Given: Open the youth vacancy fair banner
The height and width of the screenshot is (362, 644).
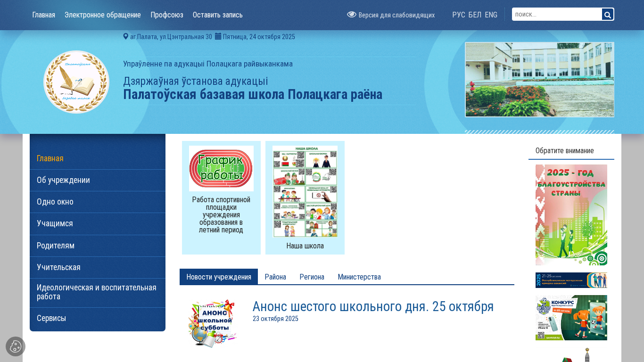Looking at the screenshot, I should click(571, 280).
